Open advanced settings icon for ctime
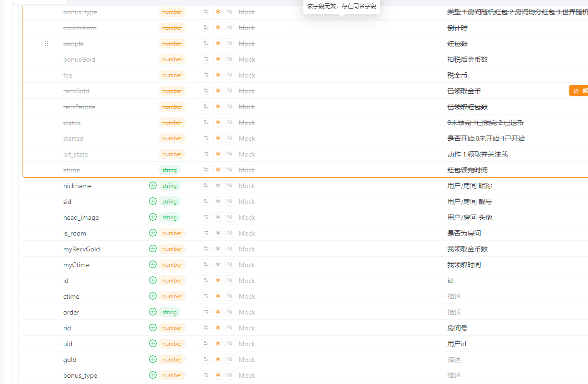Image resolution: width=588 pixels, height=384 pixels. (206, 296)
